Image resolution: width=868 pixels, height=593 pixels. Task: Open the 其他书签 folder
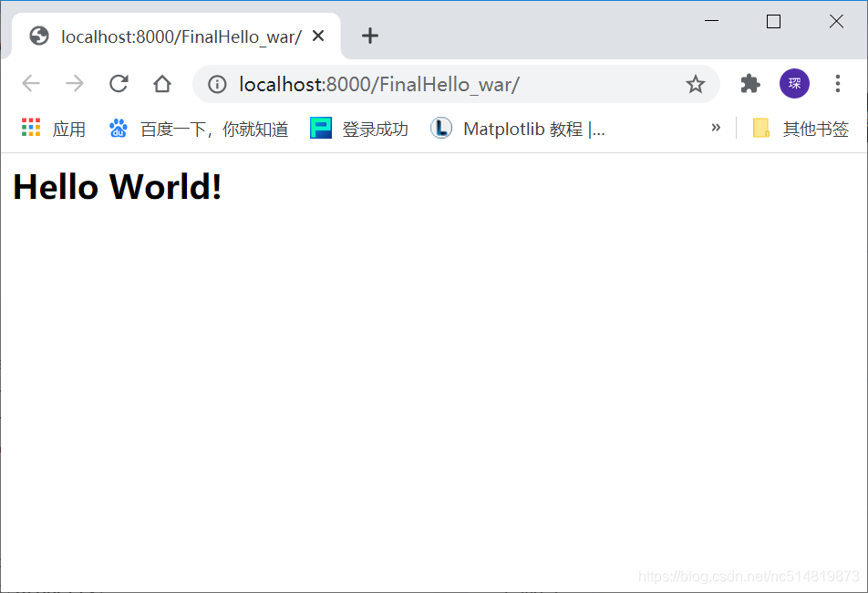click(x=801, y=129)
